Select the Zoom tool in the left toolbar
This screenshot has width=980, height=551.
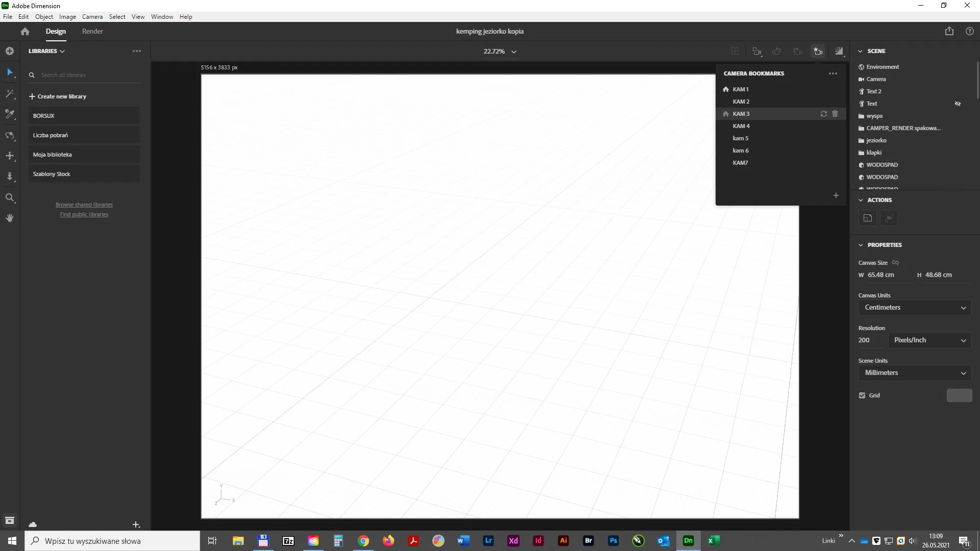coord(10,197)
